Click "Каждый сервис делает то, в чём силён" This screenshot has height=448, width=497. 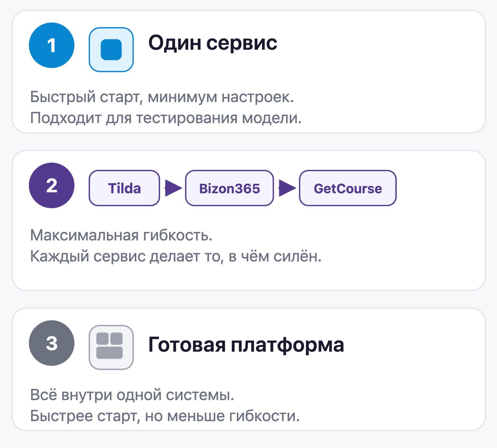point(176,256)
